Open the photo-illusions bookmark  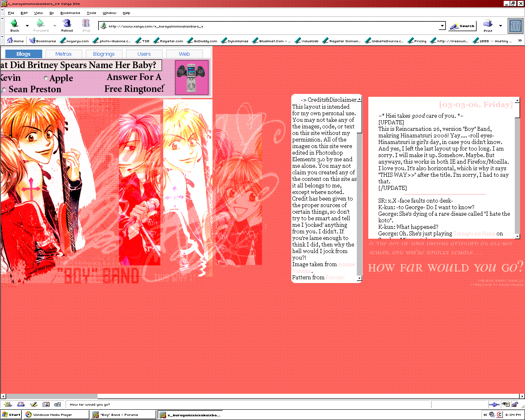click(x=112, y=41)
